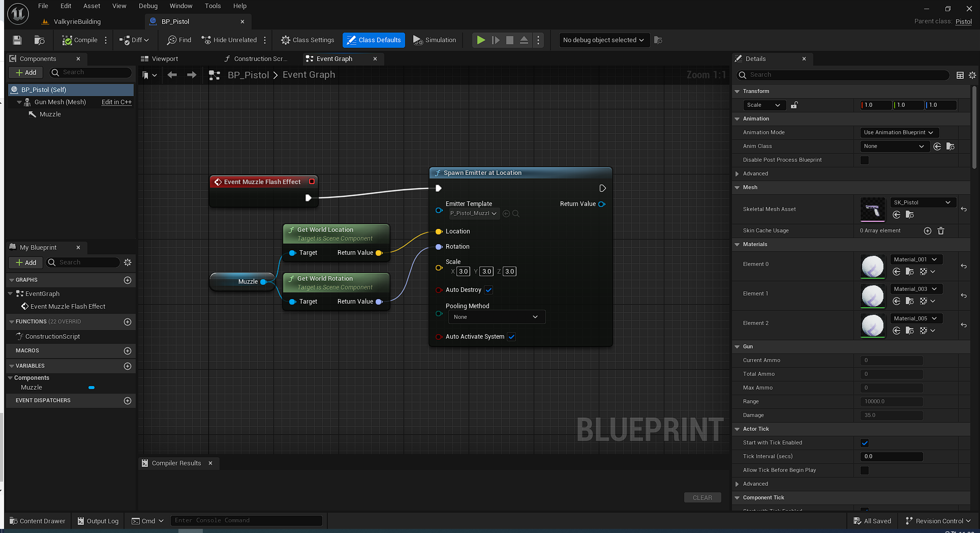This screenshot has width=980, height=533.
Task: Toggle Start with Tick Enabled checkbox
Action: 865,443
